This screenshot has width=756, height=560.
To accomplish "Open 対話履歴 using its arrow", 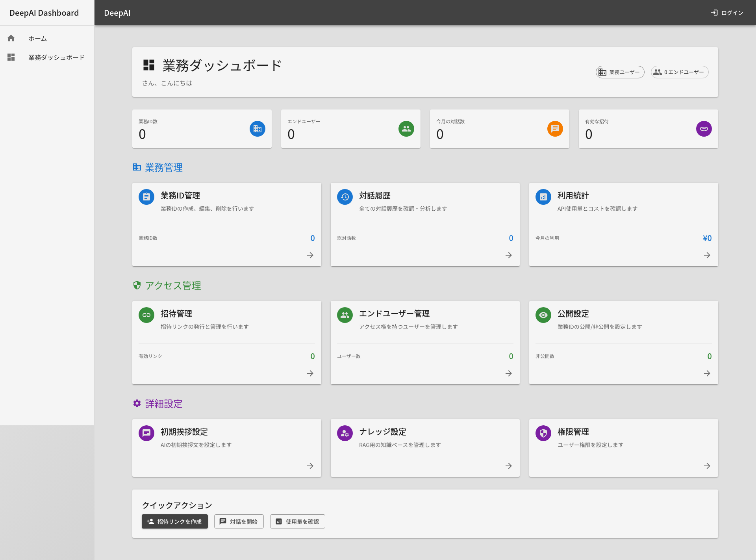I will [x=509, y=255].
